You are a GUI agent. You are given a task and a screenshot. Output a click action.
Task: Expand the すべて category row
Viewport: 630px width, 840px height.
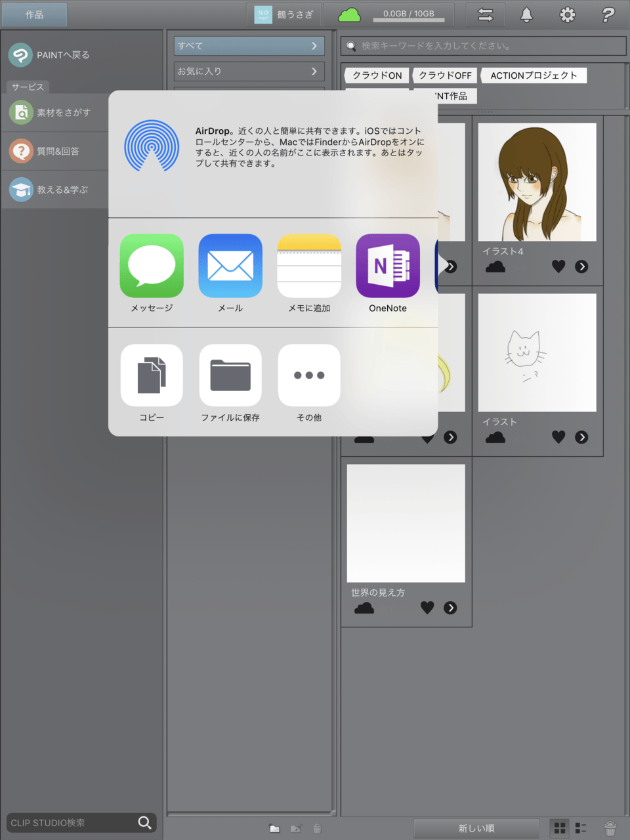tap(249, 46)
